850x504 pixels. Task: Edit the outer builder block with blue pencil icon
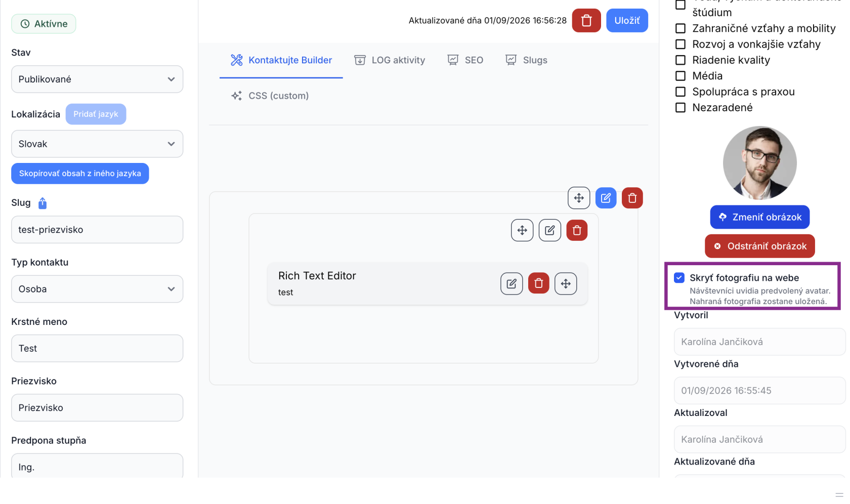pos(606,198)
